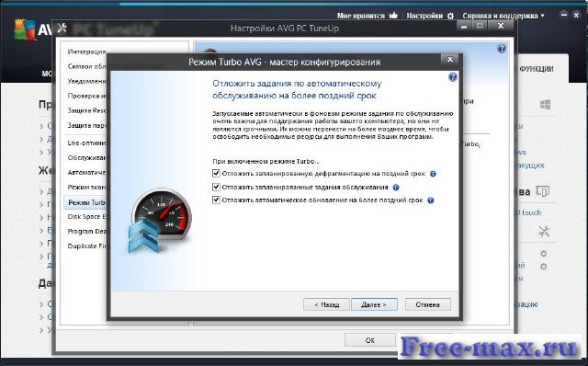588x366 pixels.
Task: Select Duplicate Finder settings category
Action: 86,246
